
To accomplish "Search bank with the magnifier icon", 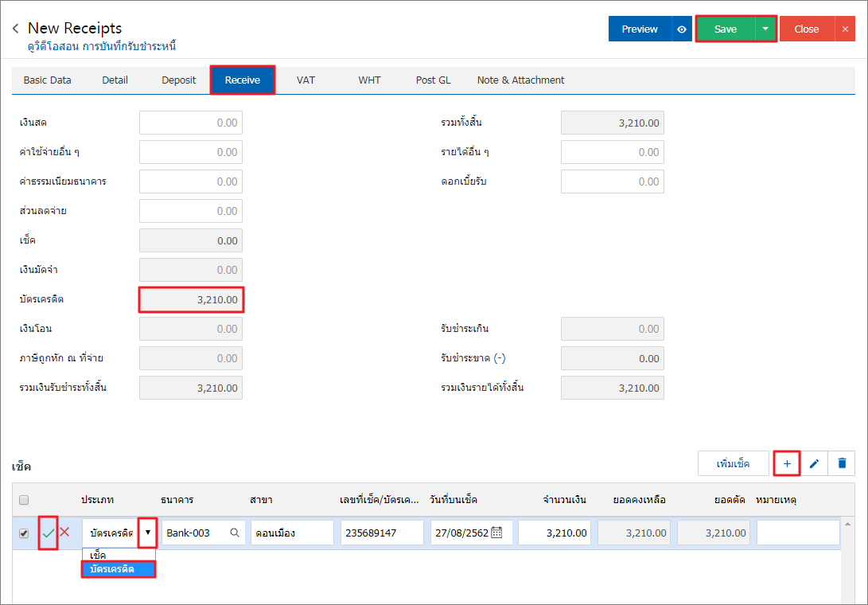I will 235,533.
